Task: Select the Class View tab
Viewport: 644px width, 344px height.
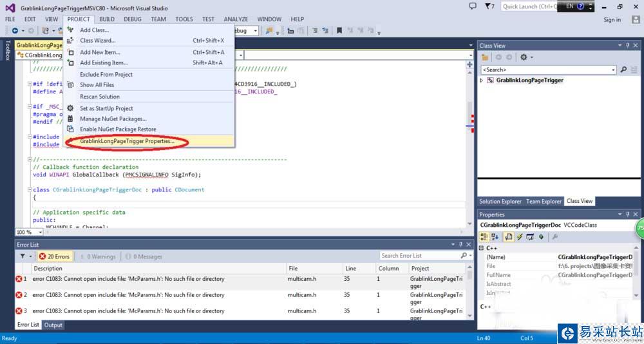Action: click(580, 201)
